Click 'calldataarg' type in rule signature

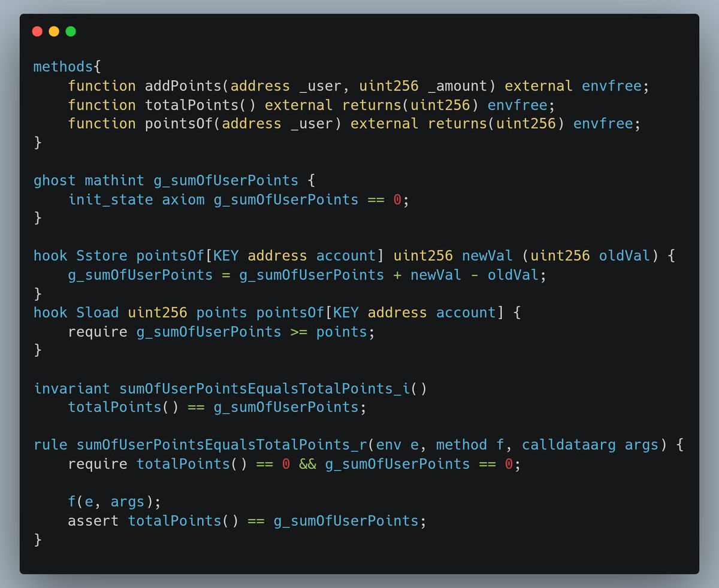(x=569, y=445)
